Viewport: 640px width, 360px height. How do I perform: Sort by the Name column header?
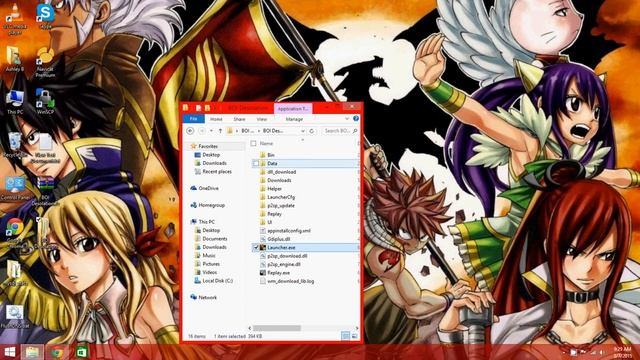[x=267, y=144]
